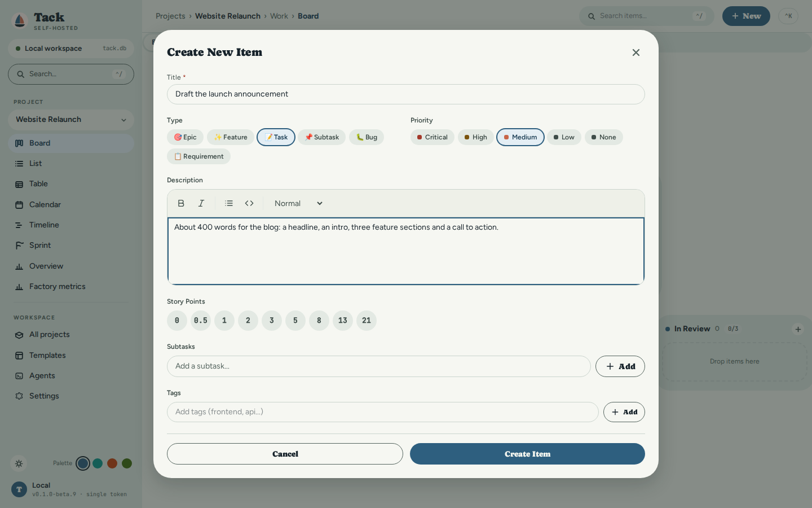Choose 5 story points
812x508 pixels.
click(x=295, y=321)
